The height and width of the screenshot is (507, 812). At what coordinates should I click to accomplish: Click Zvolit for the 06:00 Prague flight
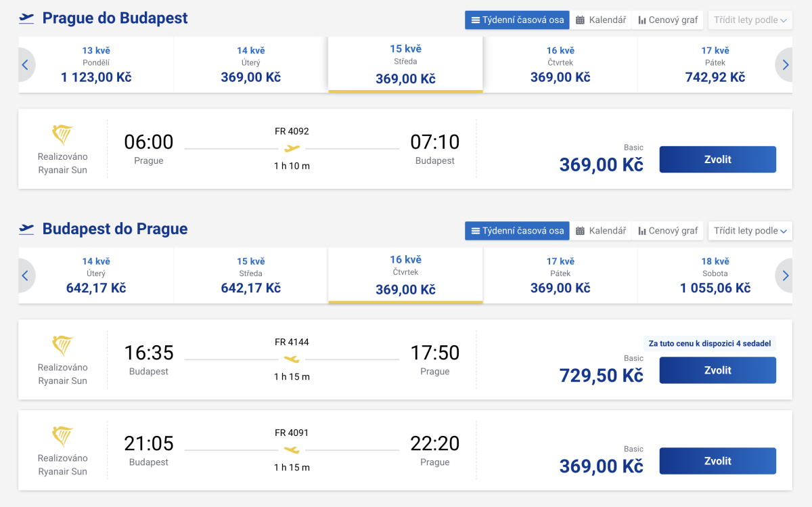coord(717,160)
